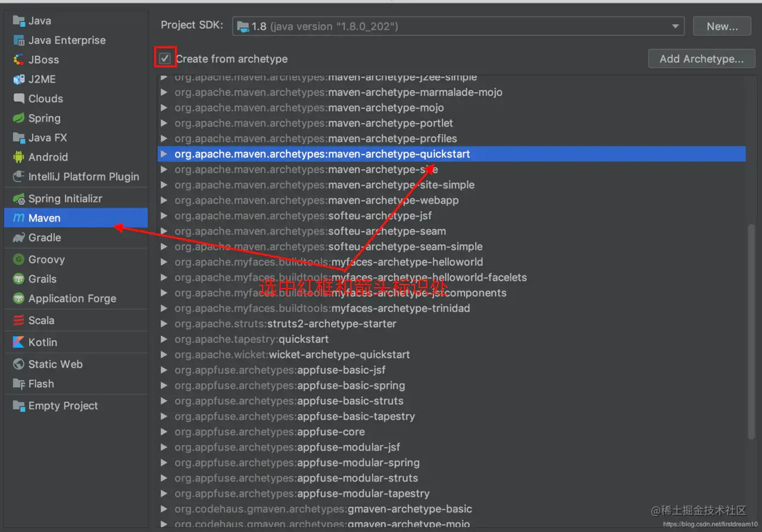Click the Groovy icon

18,259
